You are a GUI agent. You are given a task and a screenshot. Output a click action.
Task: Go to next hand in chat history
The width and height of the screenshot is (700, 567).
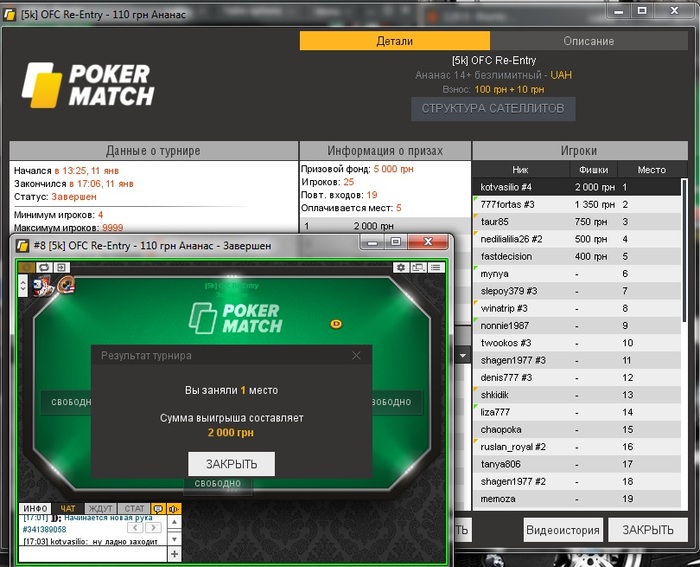pyautogui.click(x=153, y=528)
